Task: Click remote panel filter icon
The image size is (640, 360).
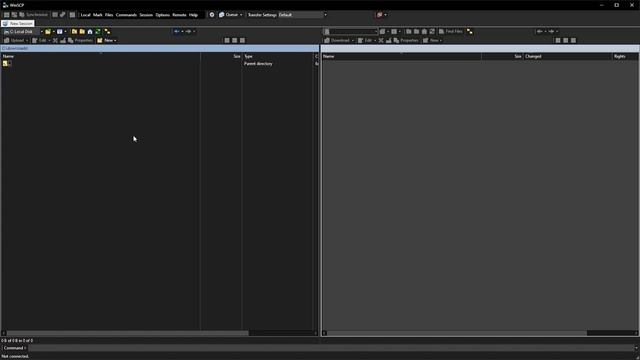Action: click(x=394, y=31)
